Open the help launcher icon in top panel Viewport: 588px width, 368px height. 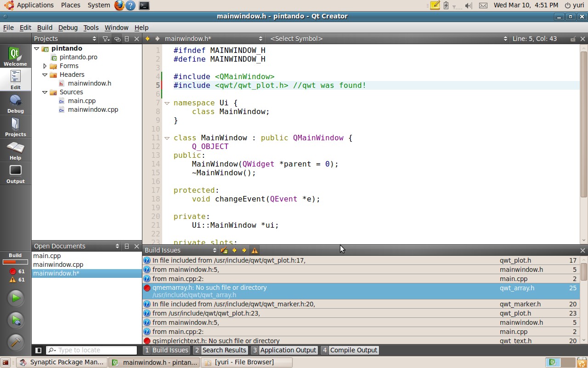click(x=131, y=6)
